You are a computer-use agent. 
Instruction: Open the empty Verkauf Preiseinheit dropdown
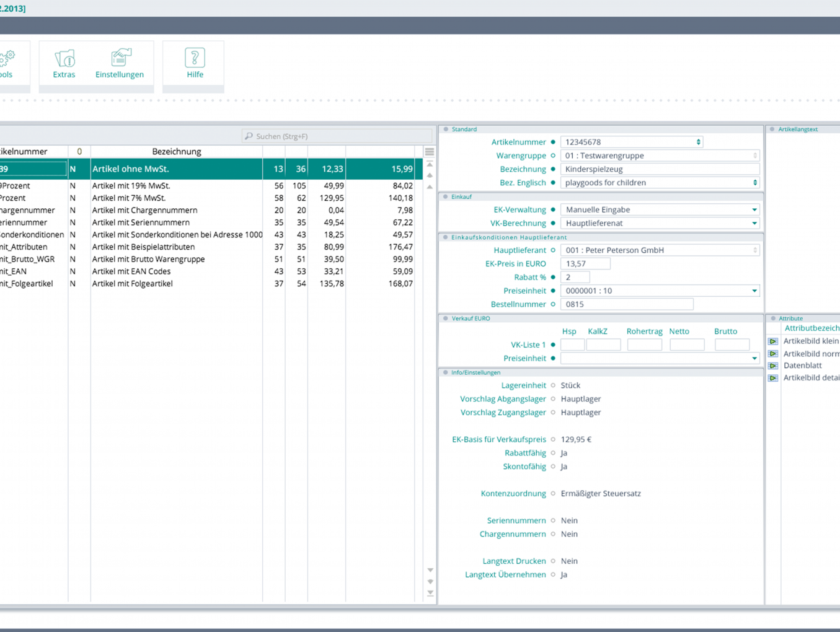754,358
